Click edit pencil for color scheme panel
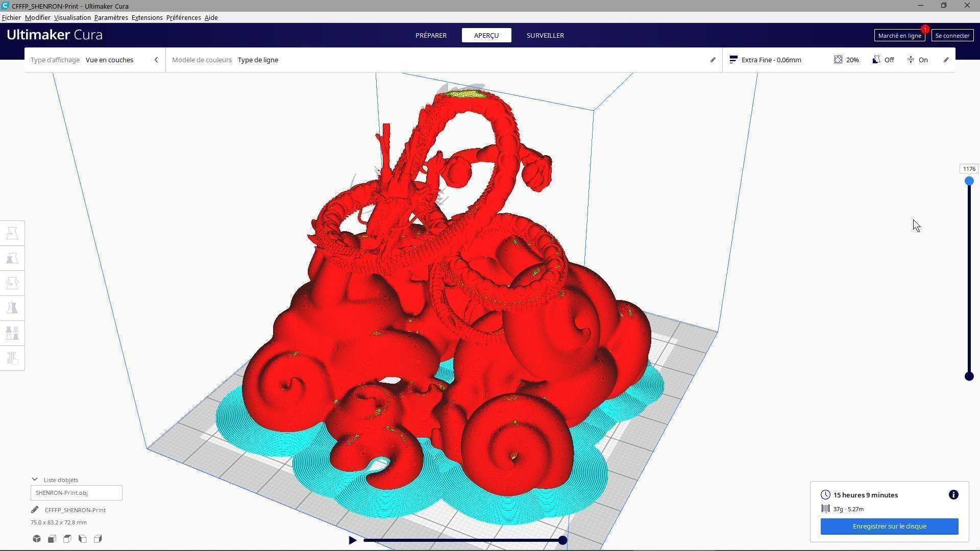980x551 pixels. click(x=713, y=60)
